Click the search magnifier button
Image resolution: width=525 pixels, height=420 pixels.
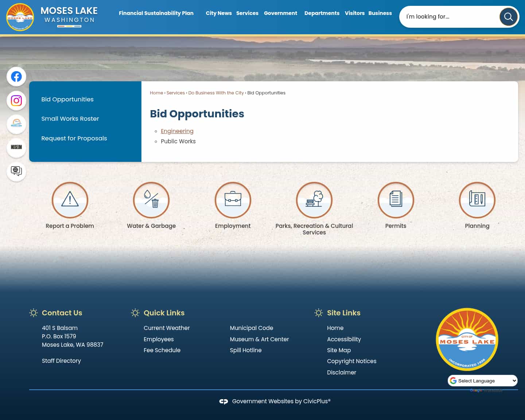coord(508,17)
